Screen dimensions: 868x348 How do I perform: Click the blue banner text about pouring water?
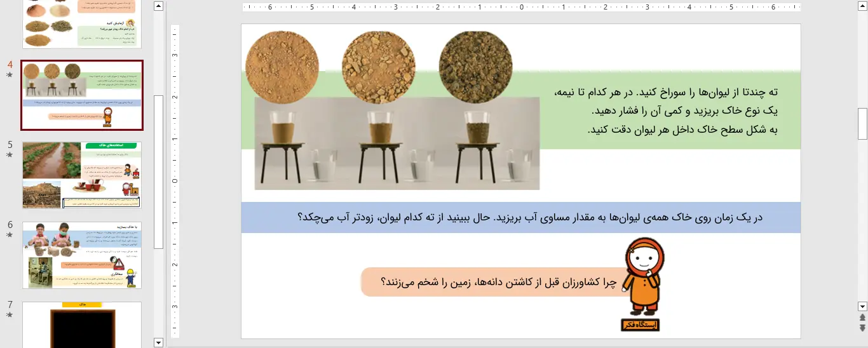tap(521, 218)
